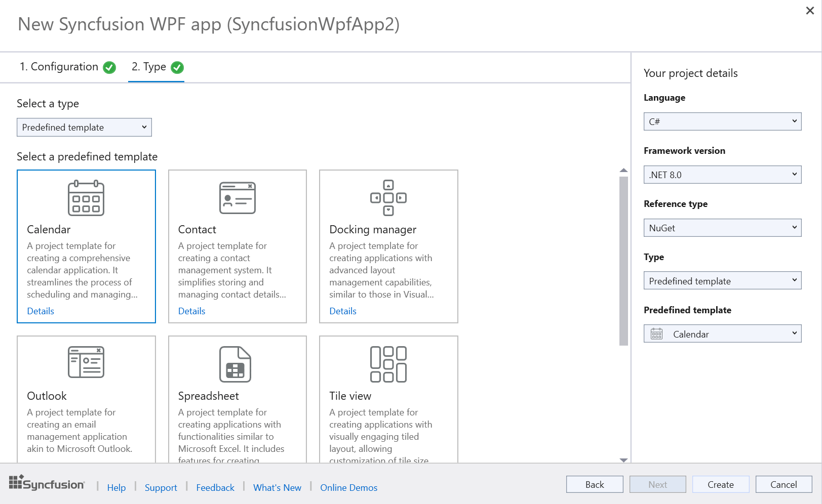Open Details link for Docking manager template
Viewport: 822px width, 504px height.
tap(343, 311)
